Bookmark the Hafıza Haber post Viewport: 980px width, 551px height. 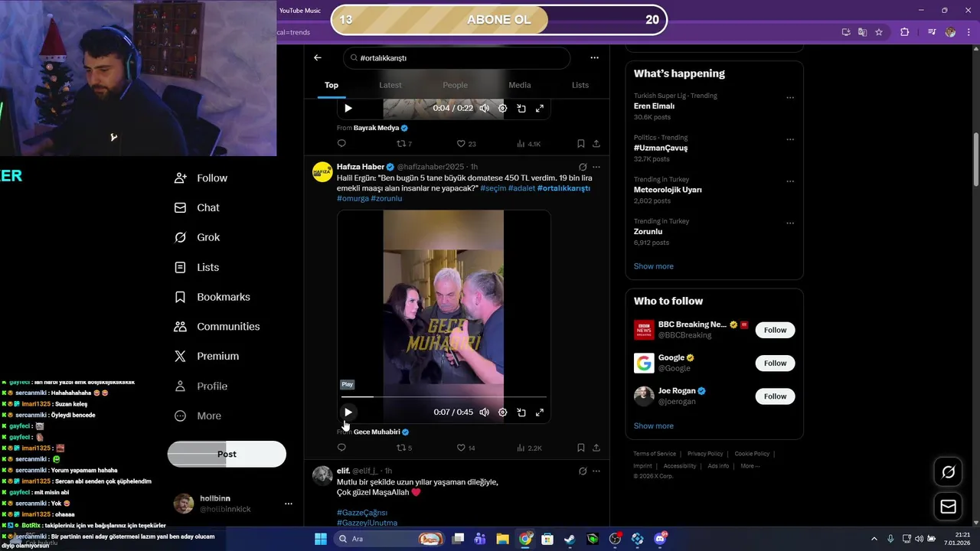(580, 448)
